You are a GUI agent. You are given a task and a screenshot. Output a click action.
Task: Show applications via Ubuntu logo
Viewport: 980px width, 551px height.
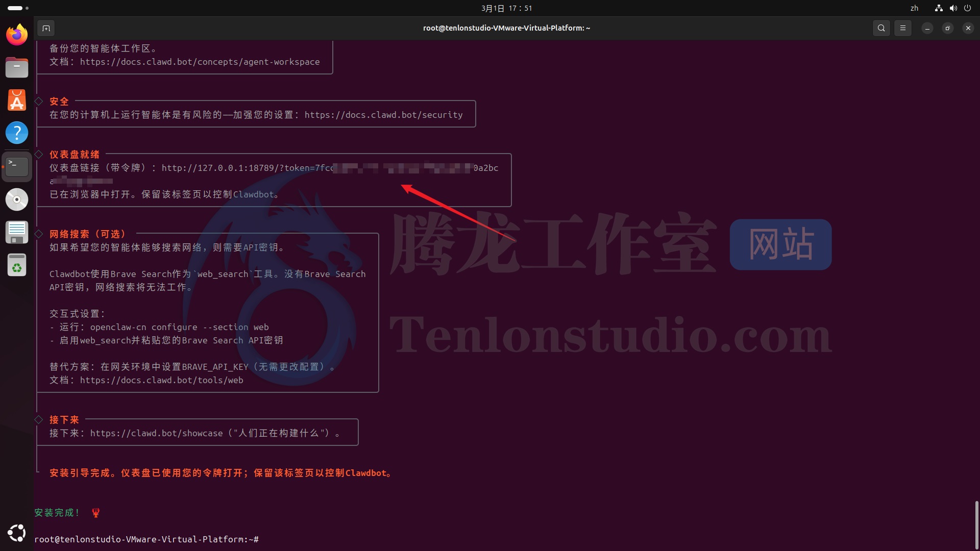tap(17, 533)
